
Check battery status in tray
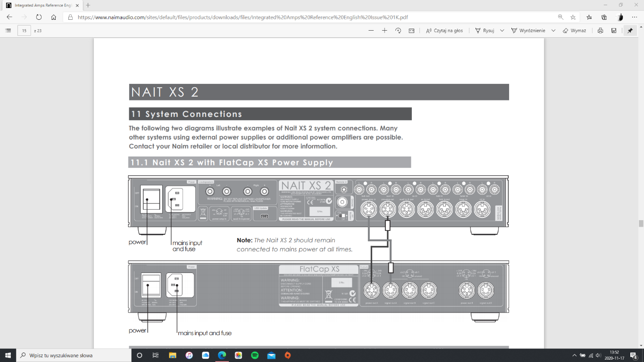pyautogui.click(x=583, y=355)
